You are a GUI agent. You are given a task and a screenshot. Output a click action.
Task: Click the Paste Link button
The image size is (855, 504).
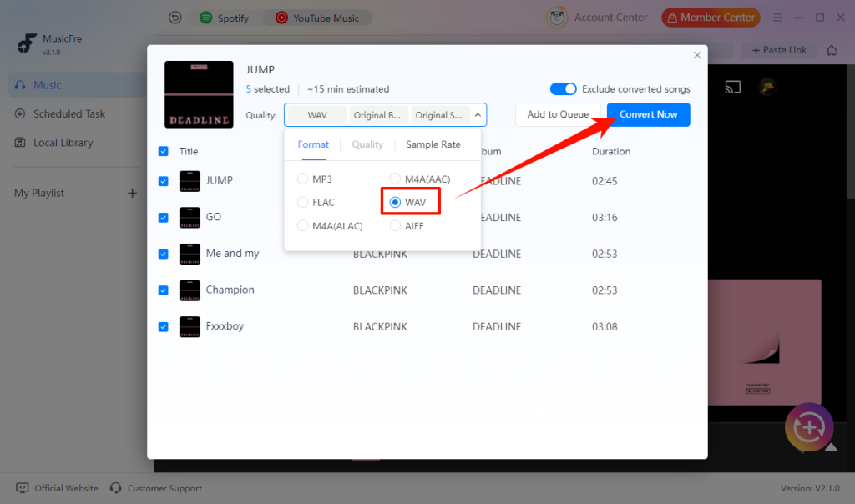coord(779,50)
